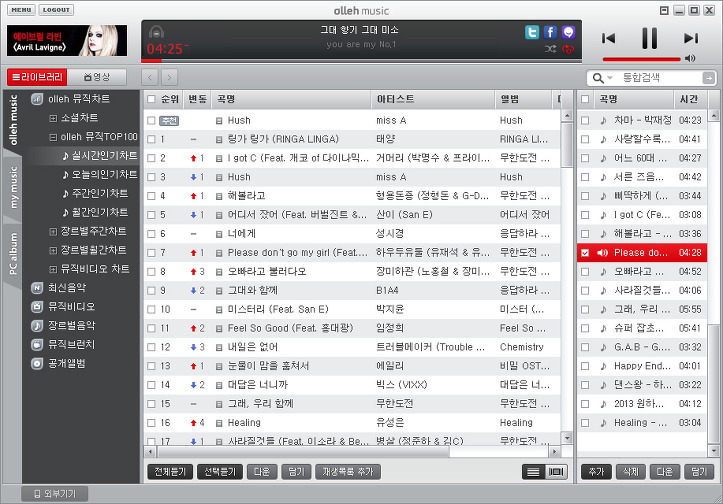
Task: Switch to the my music side tab
Action: click(x=12, y=188)
